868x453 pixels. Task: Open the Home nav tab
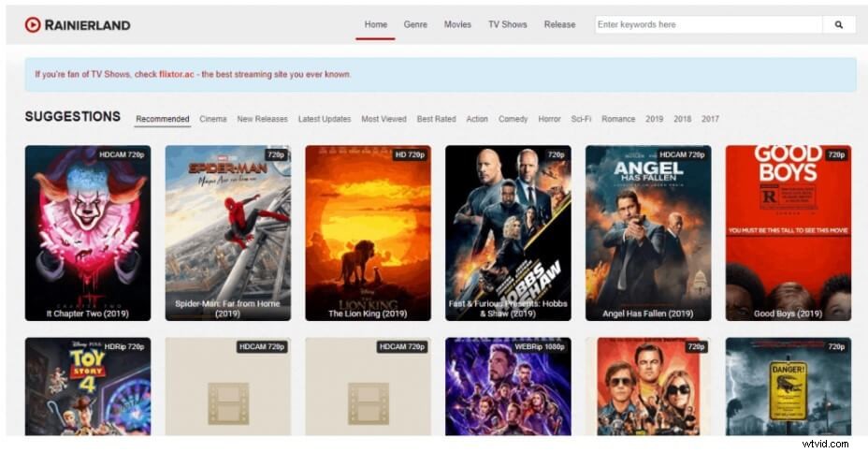pyautogui.click(x=375, y=24)
